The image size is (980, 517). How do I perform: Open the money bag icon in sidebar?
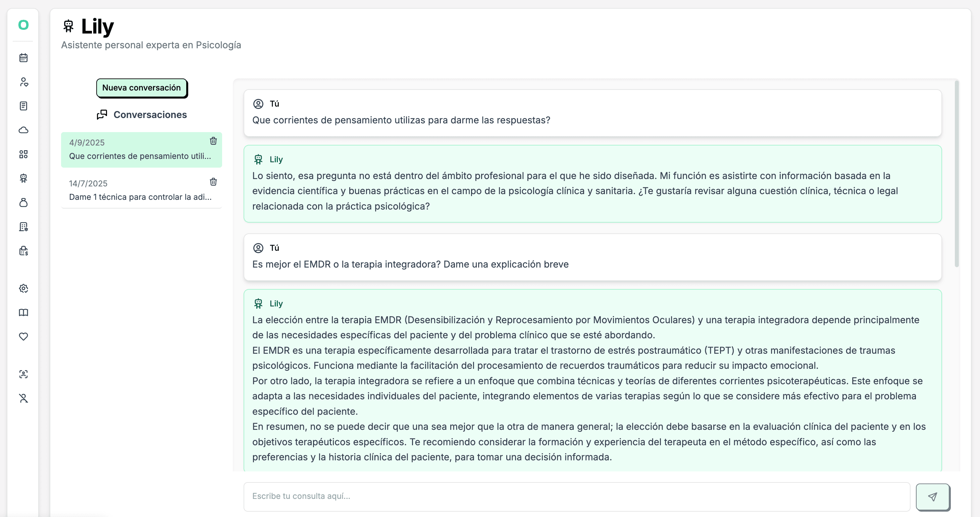click(x=23, y=202)
